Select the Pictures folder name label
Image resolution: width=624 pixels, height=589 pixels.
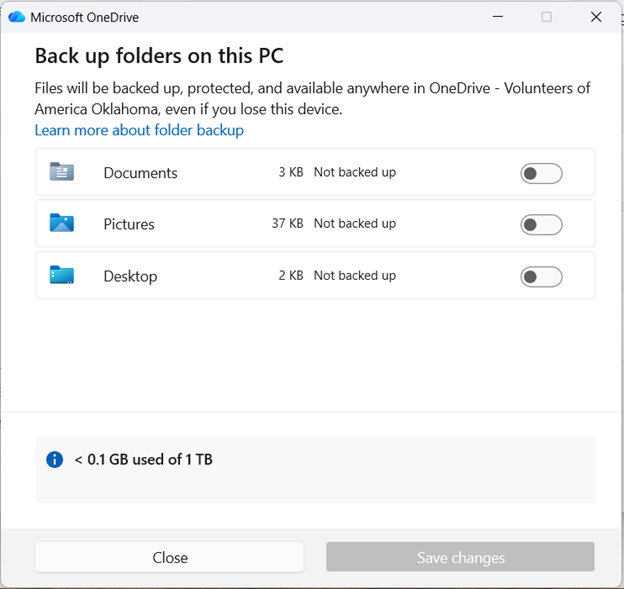129,224
